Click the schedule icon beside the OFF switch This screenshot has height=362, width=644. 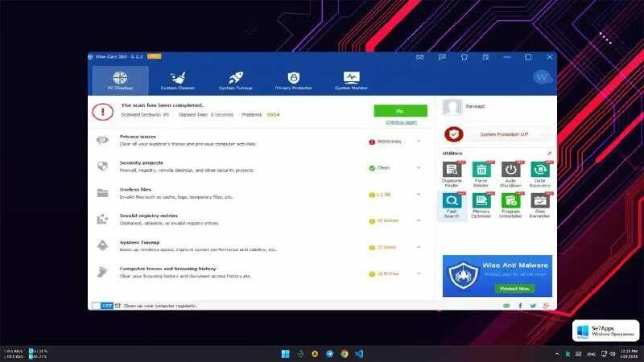point(118,306)
